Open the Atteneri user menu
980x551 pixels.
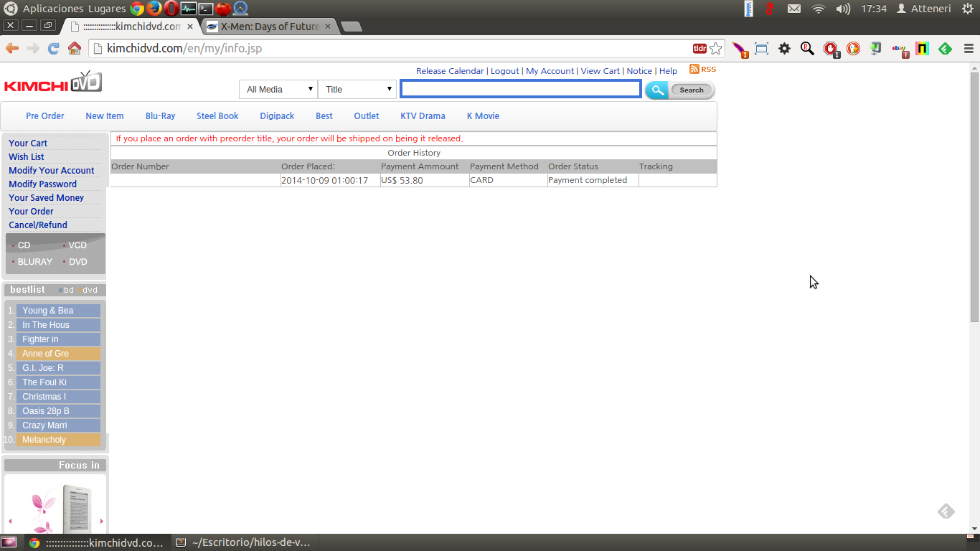click(924, 9)
